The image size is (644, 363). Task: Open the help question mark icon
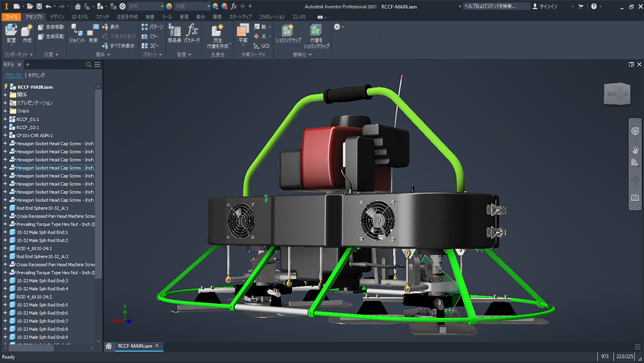coord(594,6)
